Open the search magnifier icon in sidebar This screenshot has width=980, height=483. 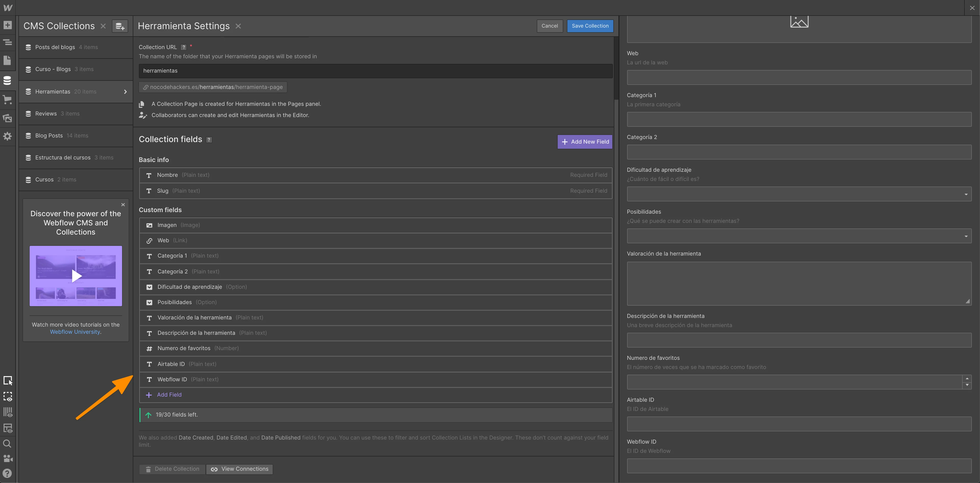point(7,443)
